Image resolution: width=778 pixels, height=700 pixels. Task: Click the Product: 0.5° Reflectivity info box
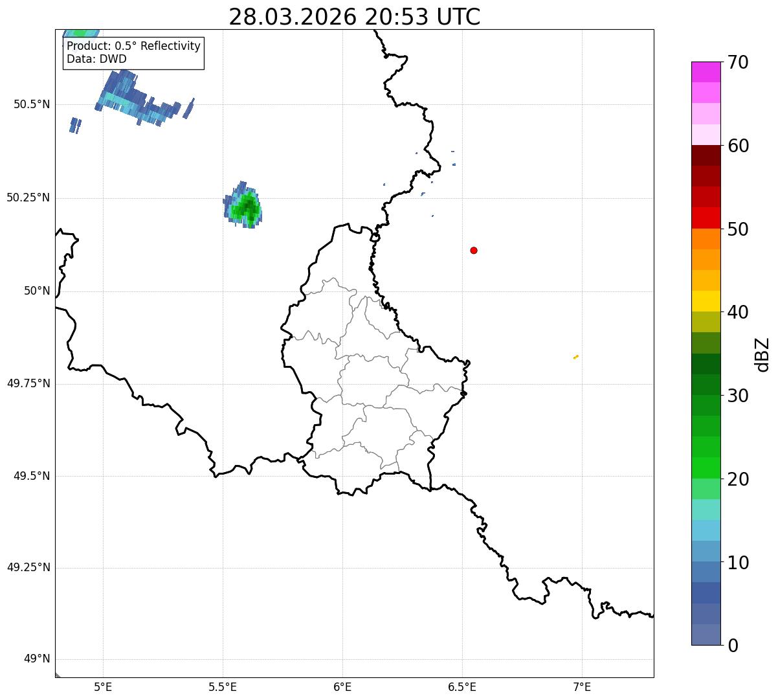(x=133, y=52)
